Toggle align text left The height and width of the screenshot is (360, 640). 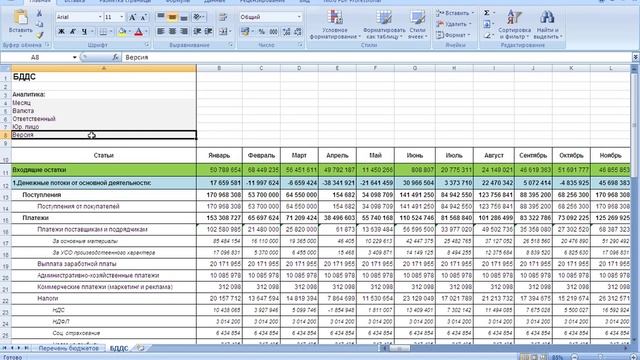(161, 31)
